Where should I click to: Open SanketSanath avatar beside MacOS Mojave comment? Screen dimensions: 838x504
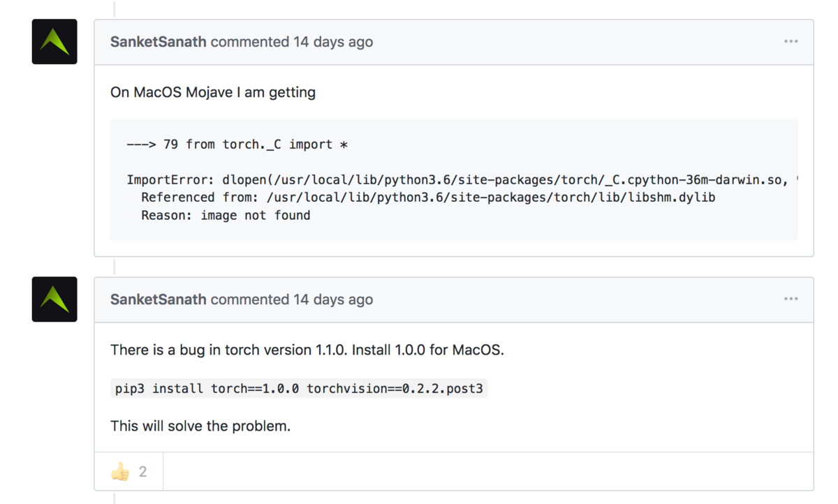pyautogui.click(x=54, y=42)
